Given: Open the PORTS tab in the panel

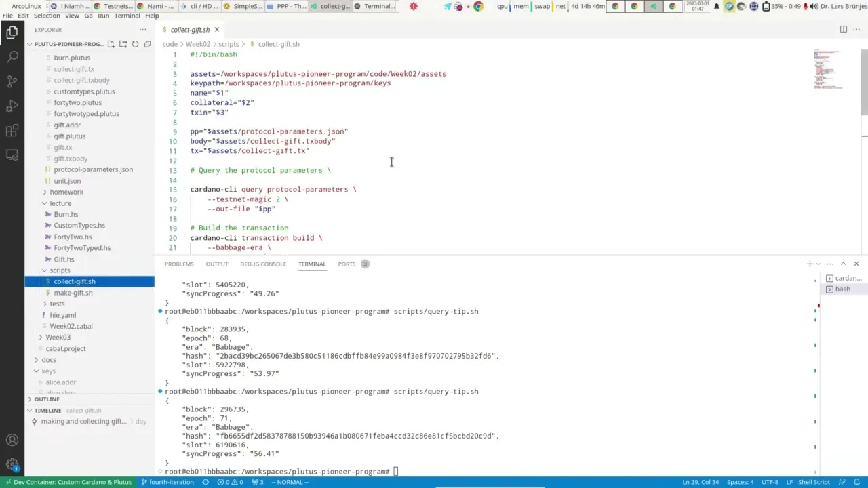Looking at the screenshot, I should pos(347,264).
